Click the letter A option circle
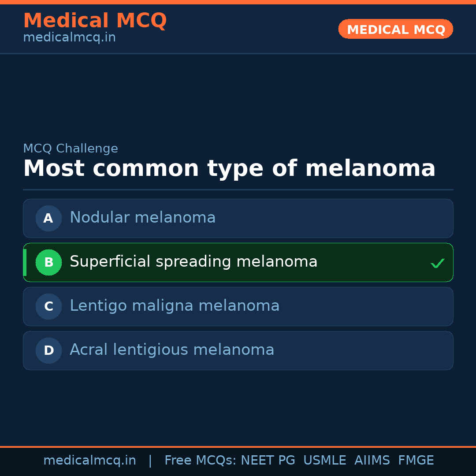The height and width of the screenshot is (476, 476). tap(48, 218)
